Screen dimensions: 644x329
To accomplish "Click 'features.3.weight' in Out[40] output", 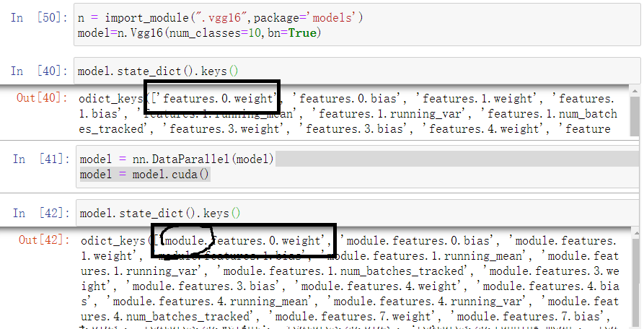I will point(225,128).
